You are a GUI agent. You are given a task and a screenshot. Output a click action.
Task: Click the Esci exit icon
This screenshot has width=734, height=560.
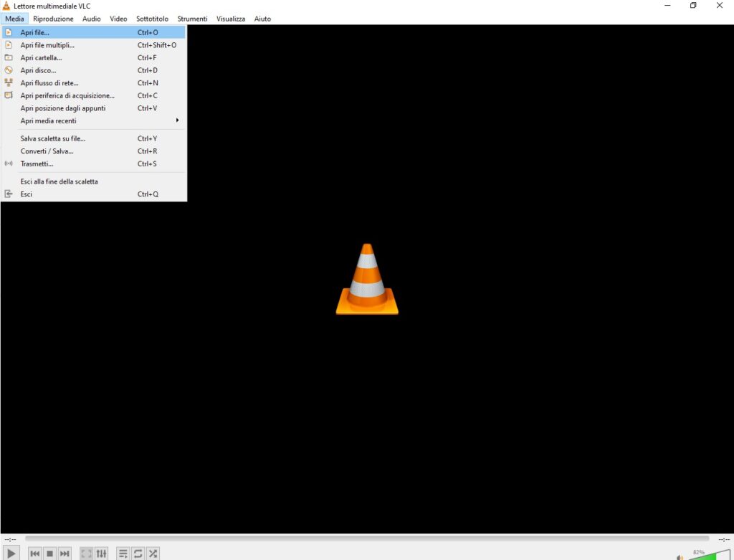(9, 194)
